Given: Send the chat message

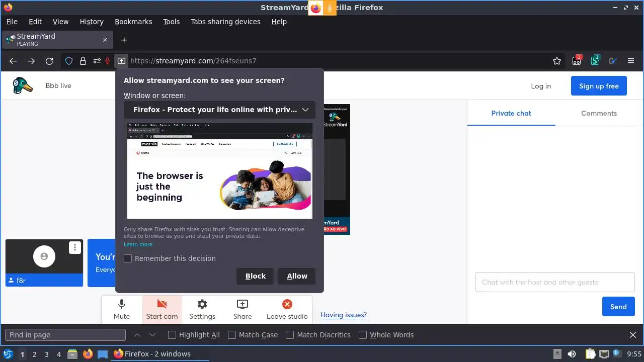Looking at the screenshot, I should click(618, 307).
